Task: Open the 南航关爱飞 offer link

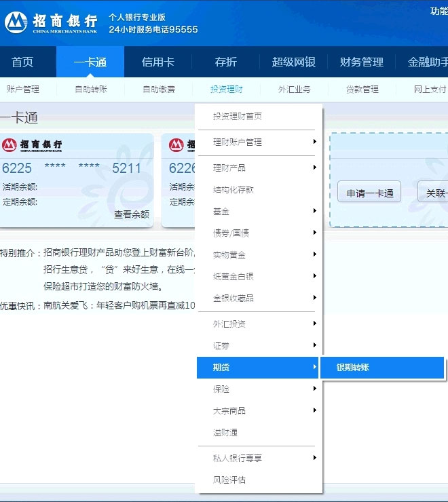Action: tap(119, 305)
